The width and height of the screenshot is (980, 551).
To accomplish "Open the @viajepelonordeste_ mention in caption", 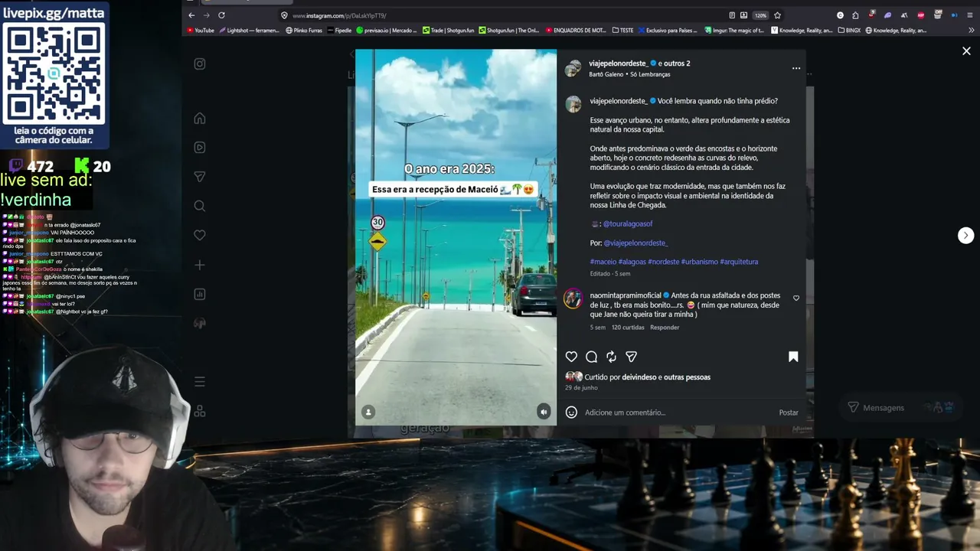I will click(635, 243).
